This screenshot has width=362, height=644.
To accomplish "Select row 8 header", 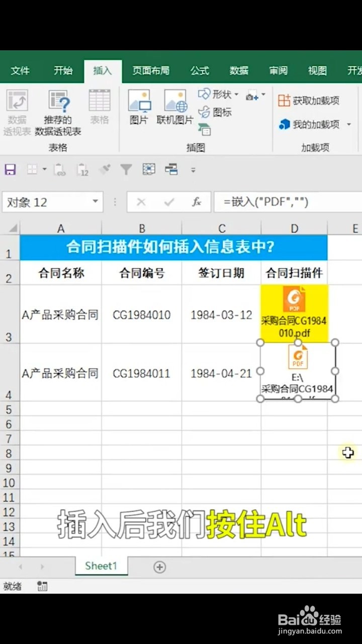I will [10, 453].
